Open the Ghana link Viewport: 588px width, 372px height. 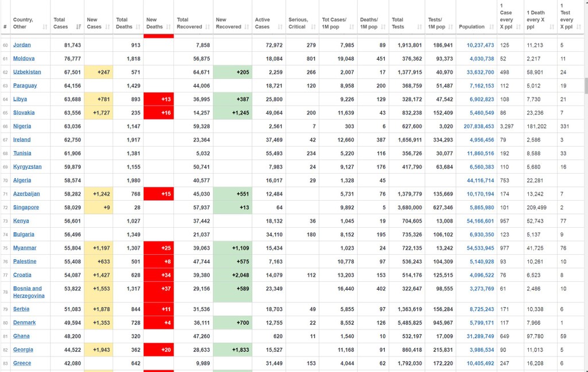[x=21, y=336]
